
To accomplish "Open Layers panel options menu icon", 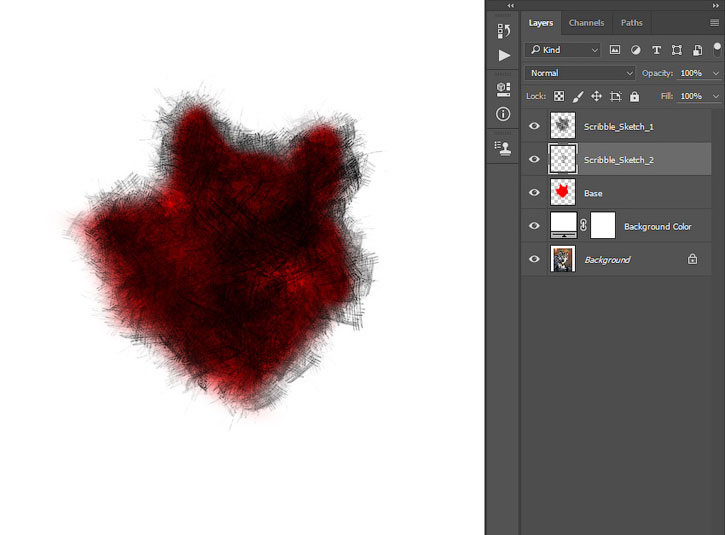I will [x=714, y=23].
